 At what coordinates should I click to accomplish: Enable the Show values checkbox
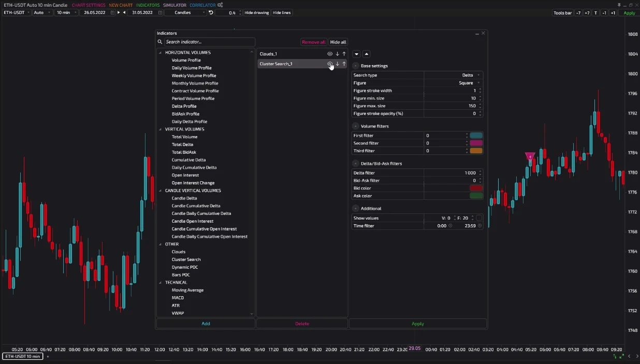pos(479,218)
